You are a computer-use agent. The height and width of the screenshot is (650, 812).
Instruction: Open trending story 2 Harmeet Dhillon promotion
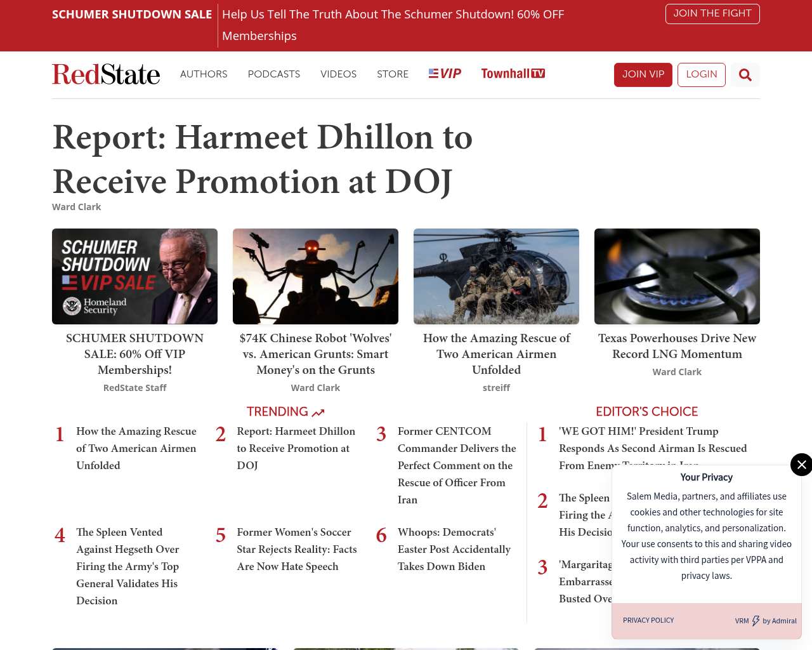pos(296,448)
